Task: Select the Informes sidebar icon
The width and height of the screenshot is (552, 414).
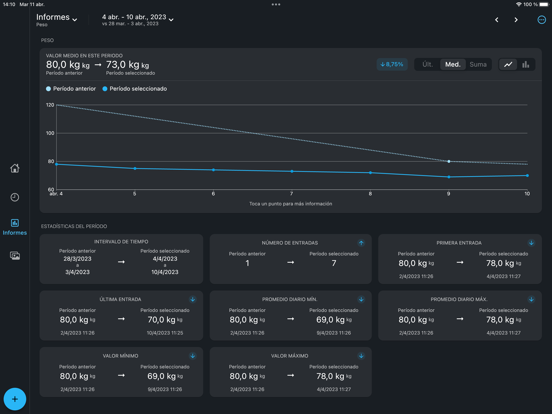Action: (x=15, y=226)
